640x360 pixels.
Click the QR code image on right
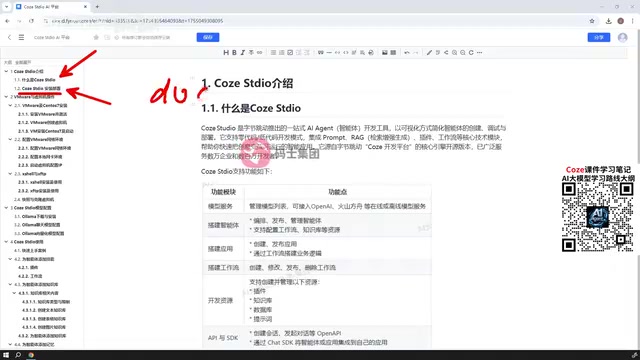(598, 217)
